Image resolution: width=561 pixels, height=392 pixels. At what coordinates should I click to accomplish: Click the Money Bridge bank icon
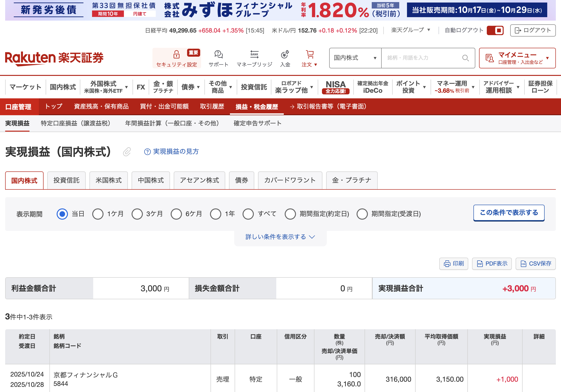click(x=254, y=54)
